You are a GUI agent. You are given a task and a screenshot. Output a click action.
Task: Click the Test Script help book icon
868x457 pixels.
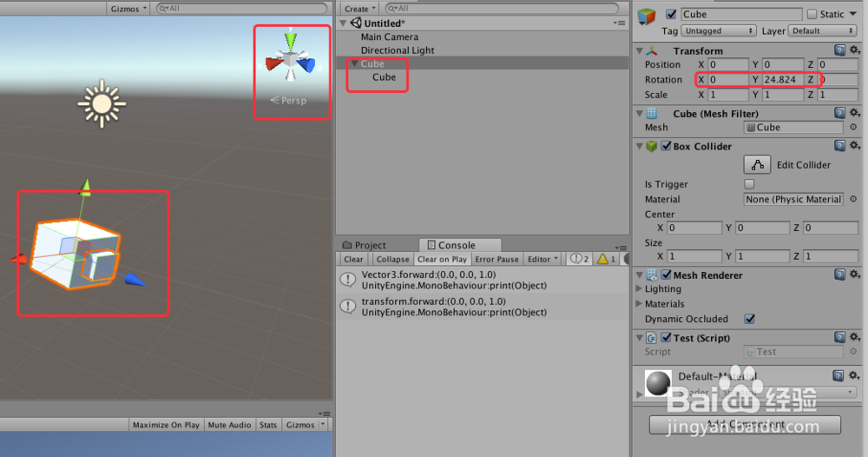(x=839, y=337)
